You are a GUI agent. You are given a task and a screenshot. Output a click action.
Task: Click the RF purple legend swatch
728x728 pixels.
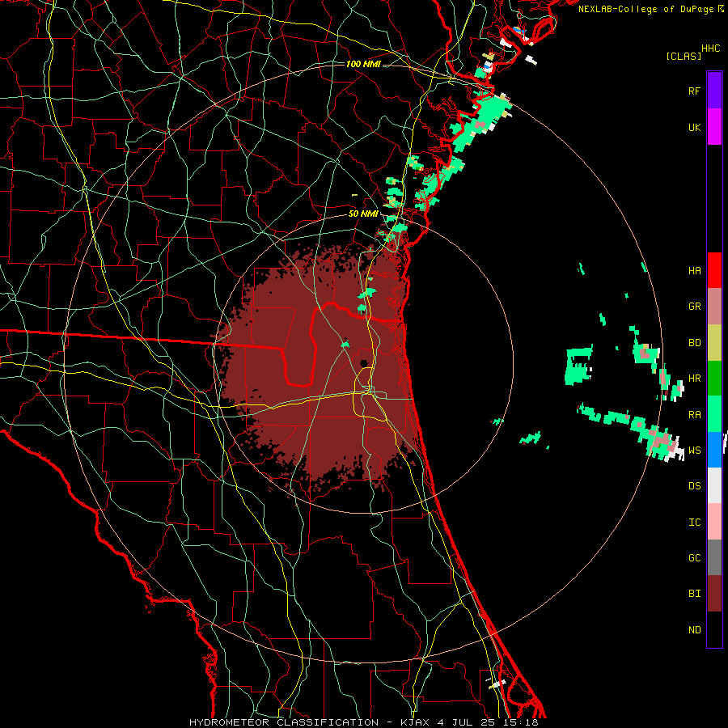[x=714, y=91]
